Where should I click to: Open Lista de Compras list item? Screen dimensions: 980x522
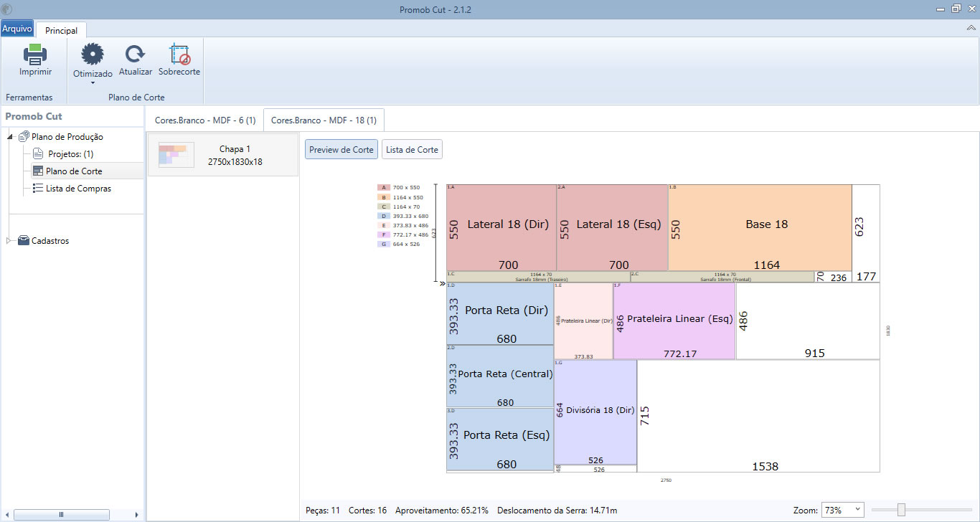point(78,189)
